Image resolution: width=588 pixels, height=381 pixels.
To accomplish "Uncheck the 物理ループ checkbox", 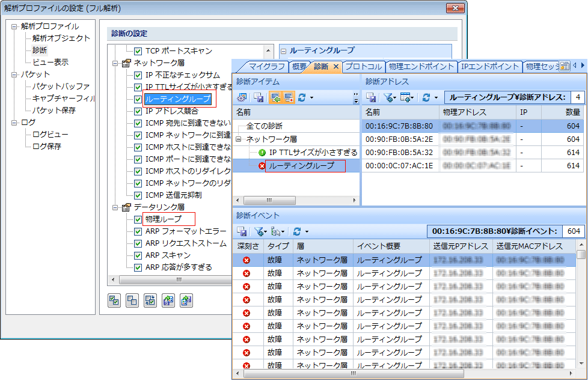I will coord(138,219).
